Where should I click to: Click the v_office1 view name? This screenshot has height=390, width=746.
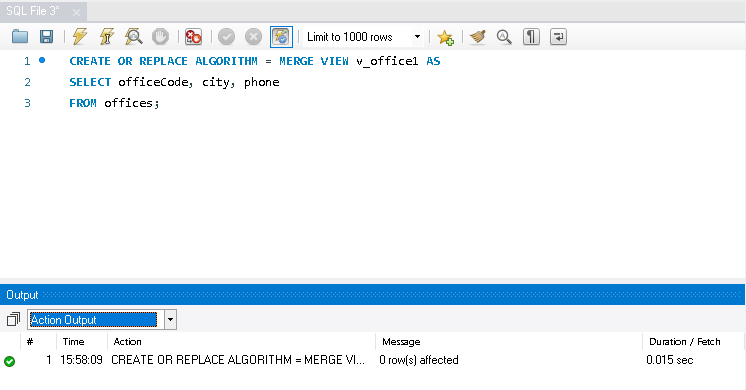387,61
